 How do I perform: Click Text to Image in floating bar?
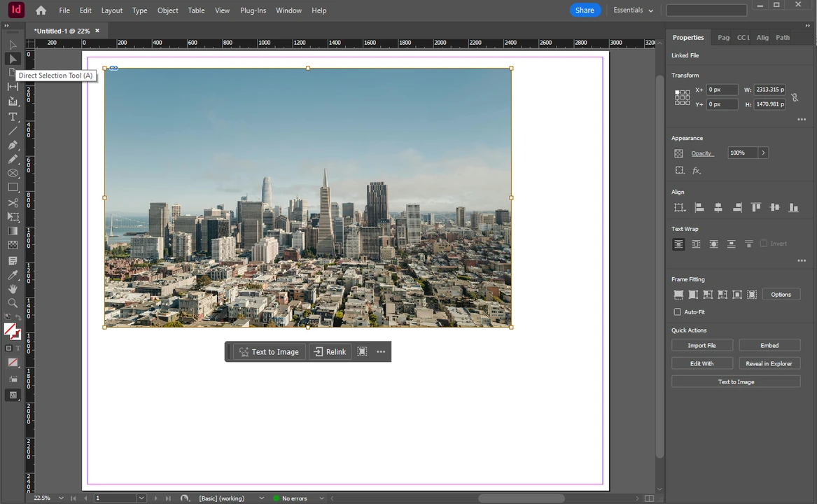270,352
